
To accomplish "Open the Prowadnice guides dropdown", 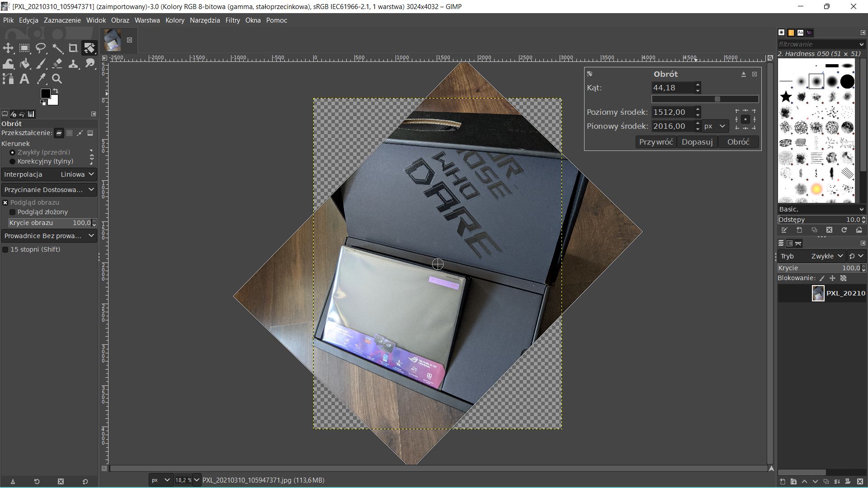I will pos(49,236).
